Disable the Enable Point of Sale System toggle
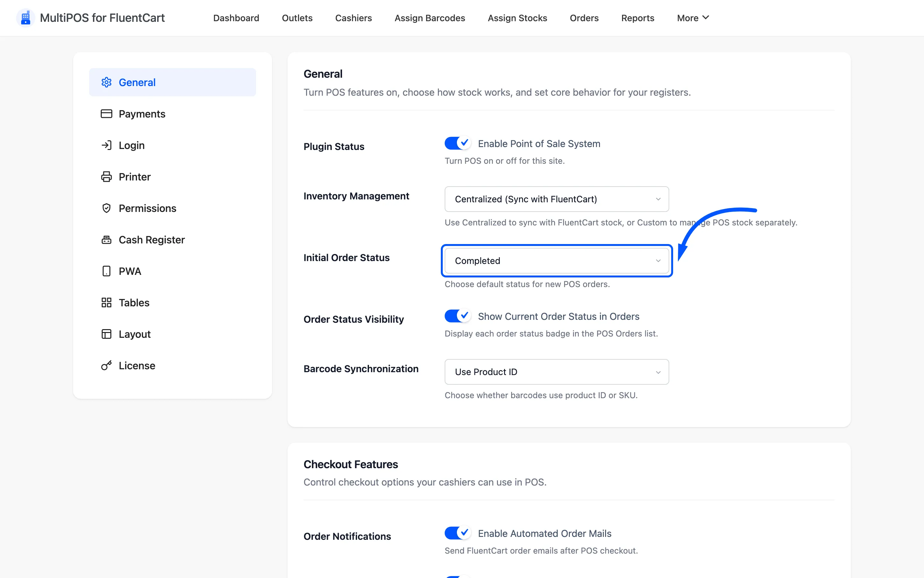924x578 pixels. 458,143
